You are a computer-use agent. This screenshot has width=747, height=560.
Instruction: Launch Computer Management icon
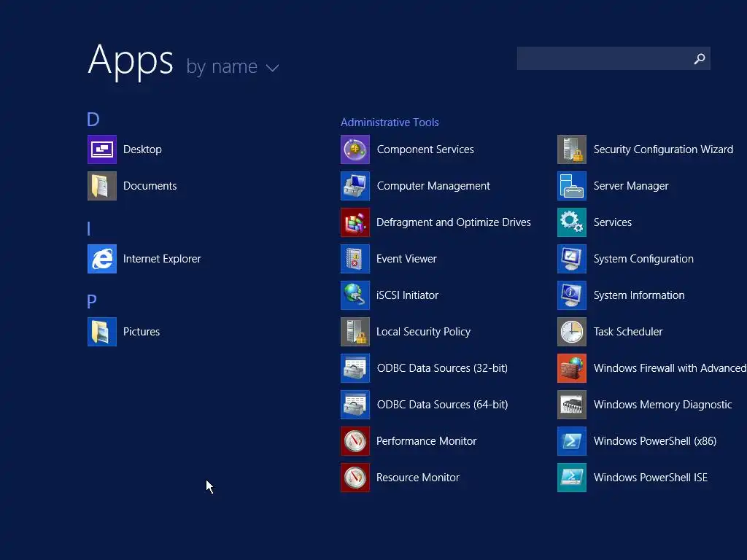pos(355,186)
